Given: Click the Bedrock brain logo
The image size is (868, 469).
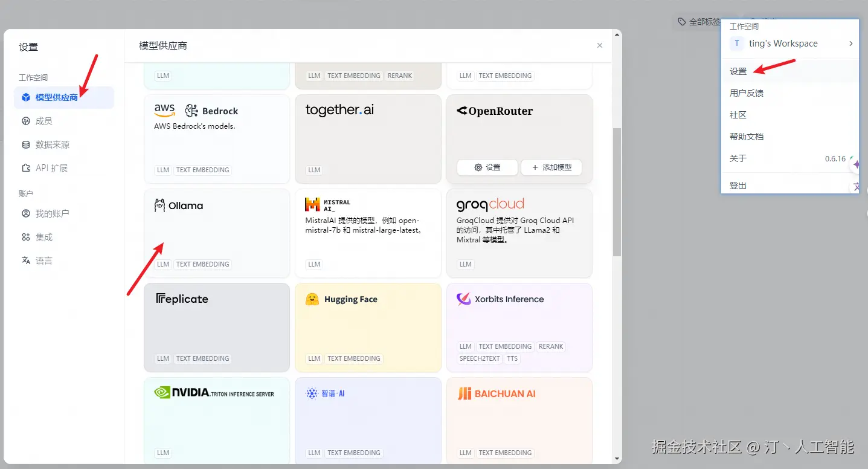Looking at the screenshot, I should coord(191,111).
